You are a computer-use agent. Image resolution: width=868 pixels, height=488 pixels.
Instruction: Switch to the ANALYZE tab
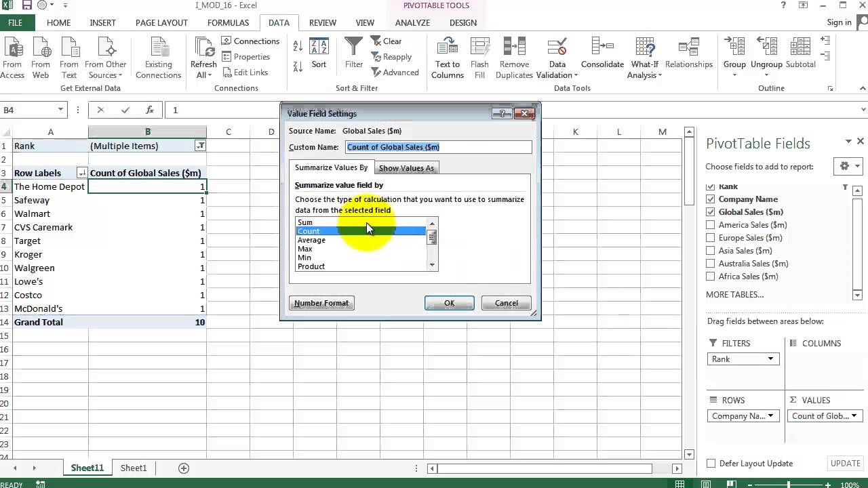click(x=412, y=22)
